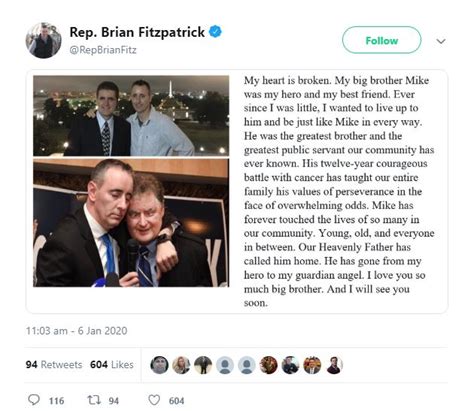Expand the tweet options chevron
474x411 pixels.
441,41
